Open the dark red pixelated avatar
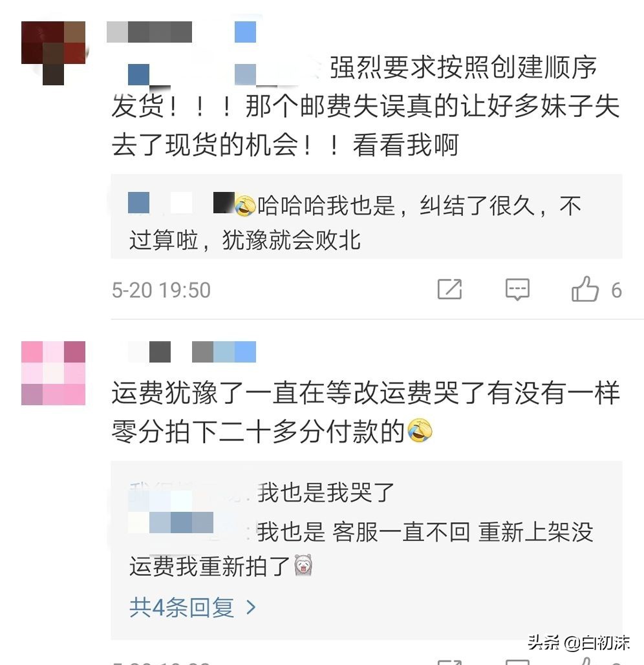Viewport: 644px width, 665px height. (x=54, y=53)
